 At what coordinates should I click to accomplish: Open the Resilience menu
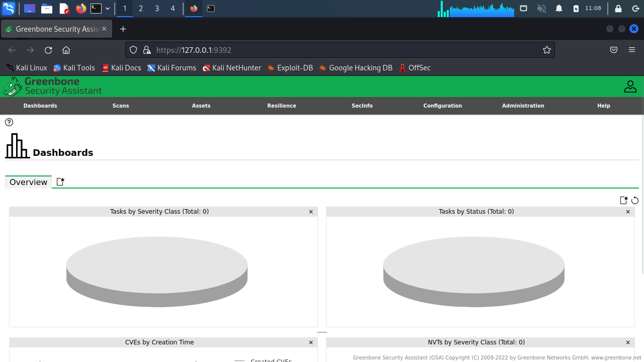pyautogui.click(x=282, y=106)
